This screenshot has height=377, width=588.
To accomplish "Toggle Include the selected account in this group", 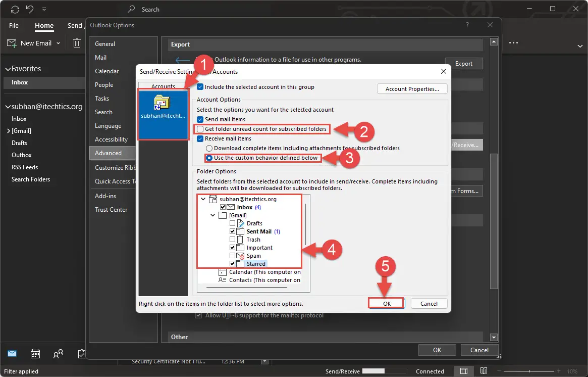I will pos(200,87).
